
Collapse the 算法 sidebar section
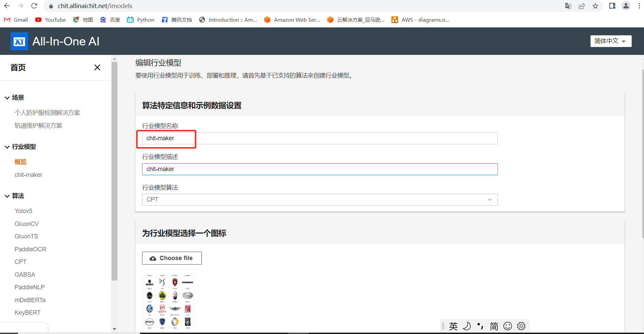click(7, 196)
